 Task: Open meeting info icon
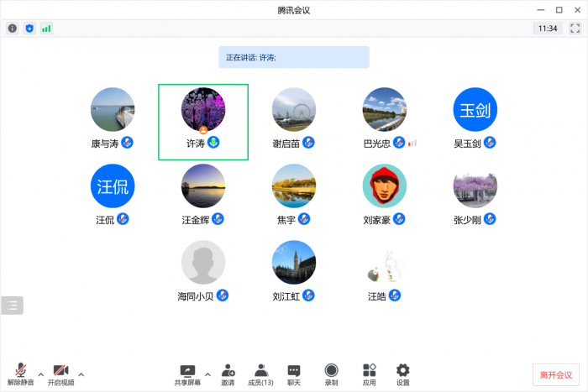click(13, 29)
